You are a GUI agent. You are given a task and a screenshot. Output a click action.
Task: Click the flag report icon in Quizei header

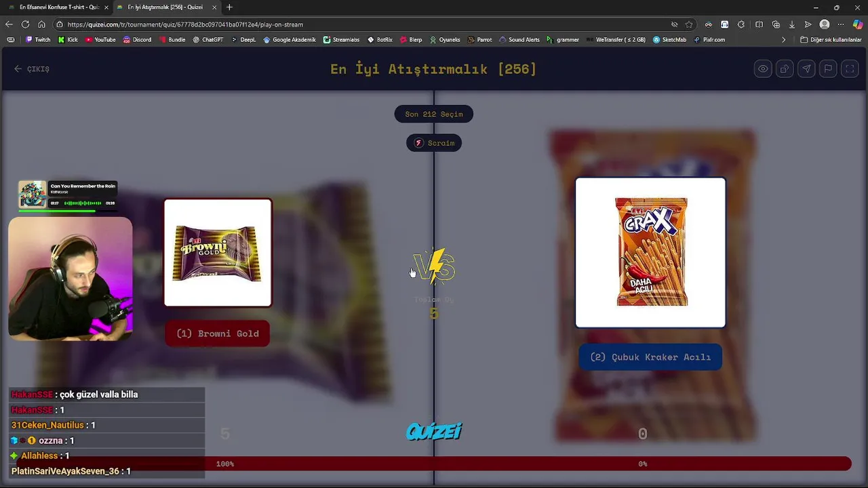[x=828, y=68]
